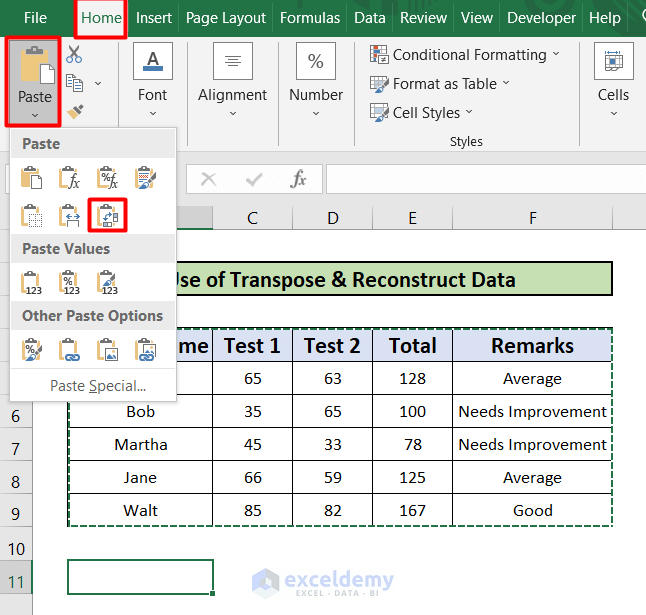Click the Font group icon
The width and height of the screenshot is (646, 615).
coord(153,61)
